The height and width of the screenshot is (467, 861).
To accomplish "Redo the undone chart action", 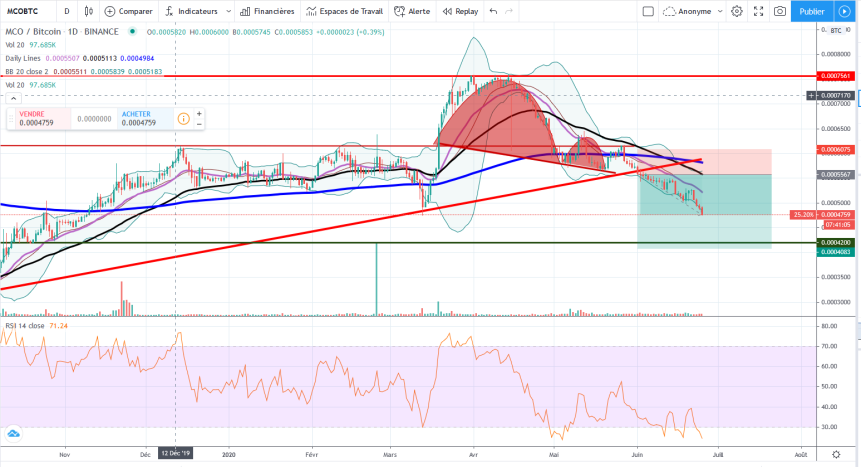I will (509, 11).
